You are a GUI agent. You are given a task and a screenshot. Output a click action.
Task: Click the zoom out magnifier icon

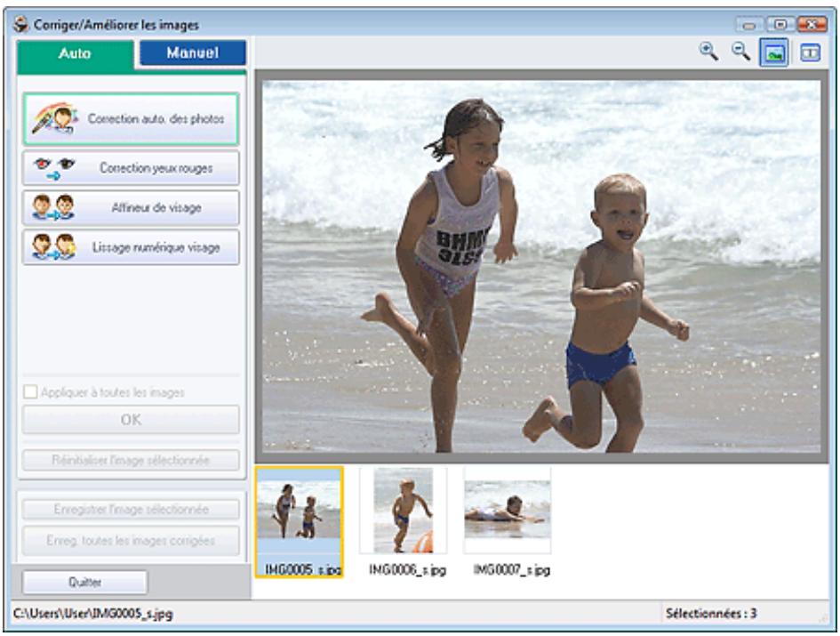(741, 52)
